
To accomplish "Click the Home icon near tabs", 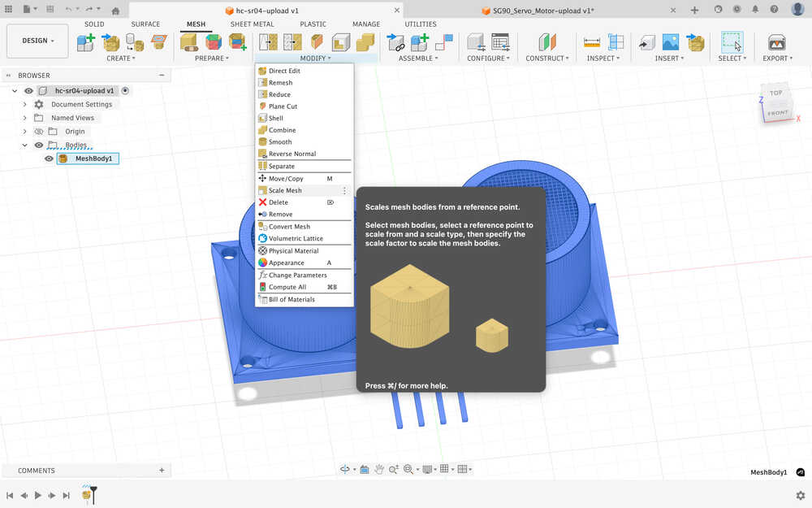I will point(115,11).
